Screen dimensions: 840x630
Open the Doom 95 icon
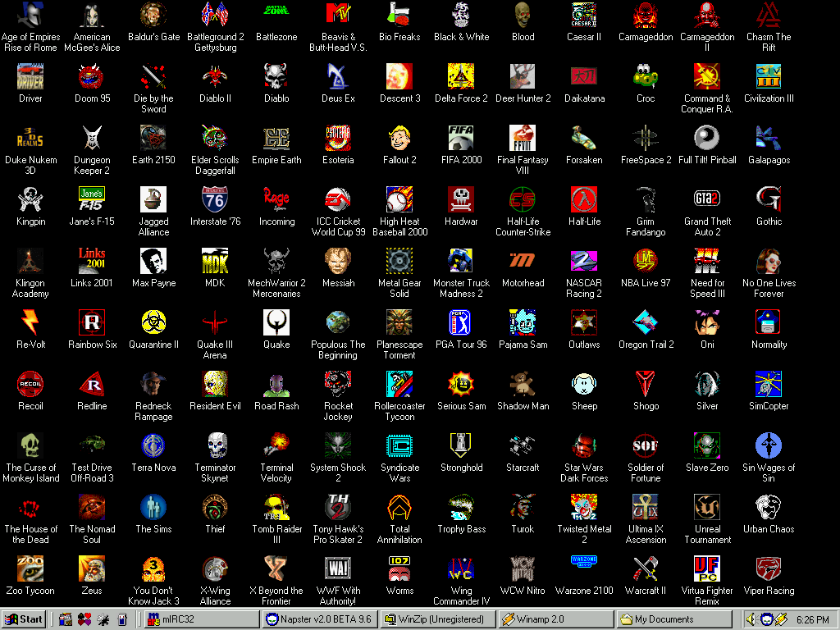pyautogui.click(x=92, y=76)
